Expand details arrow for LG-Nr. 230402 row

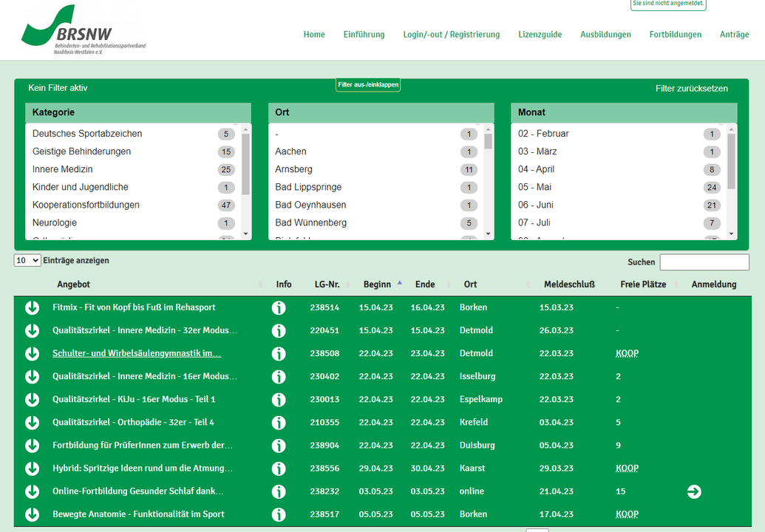[x=33, y=376]
